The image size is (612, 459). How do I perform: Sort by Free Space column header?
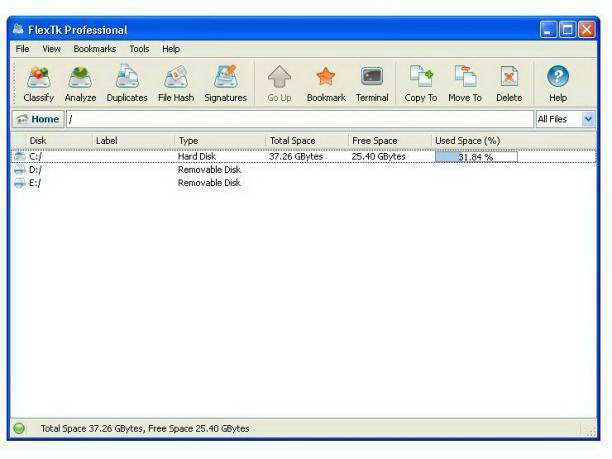390,141
